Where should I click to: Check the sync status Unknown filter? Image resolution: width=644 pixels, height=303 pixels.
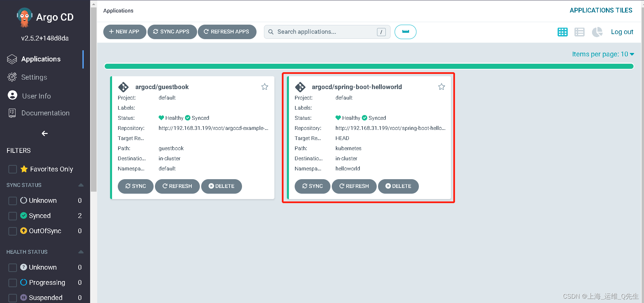12,201
